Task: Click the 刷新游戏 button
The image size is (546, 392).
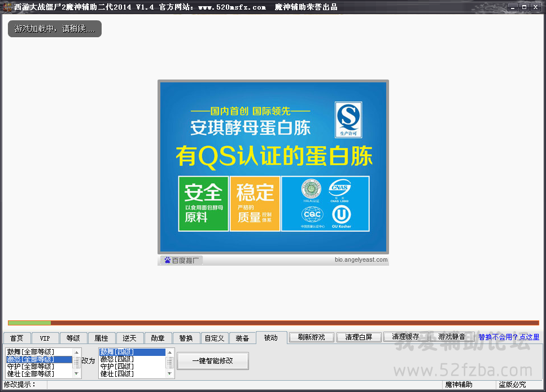Action: [311, 337]
